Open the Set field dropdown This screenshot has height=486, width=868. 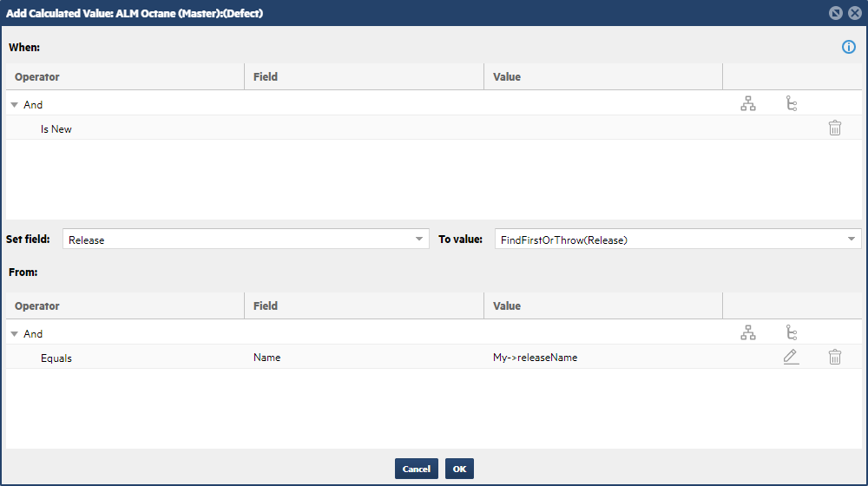[420, 240]
